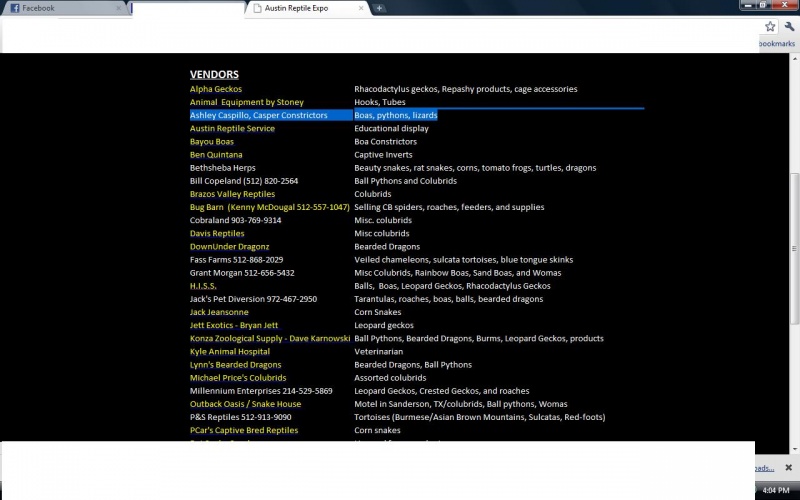Click the 4:04 PM system clock
Image resolution: width=800 pixels, height=500 pixels.
point(776,490)
